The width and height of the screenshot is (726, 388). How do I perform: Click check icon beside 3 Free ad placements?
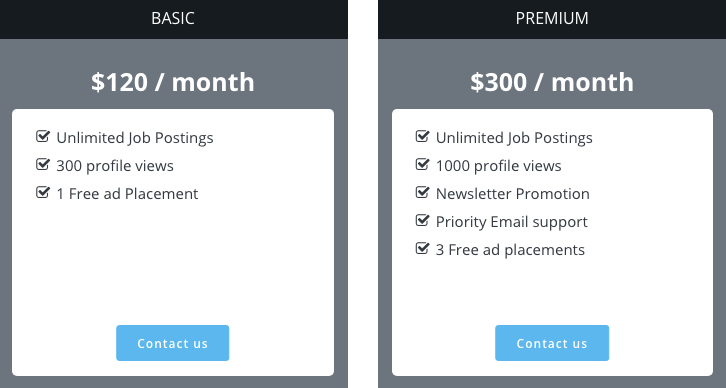click(422, 249)
